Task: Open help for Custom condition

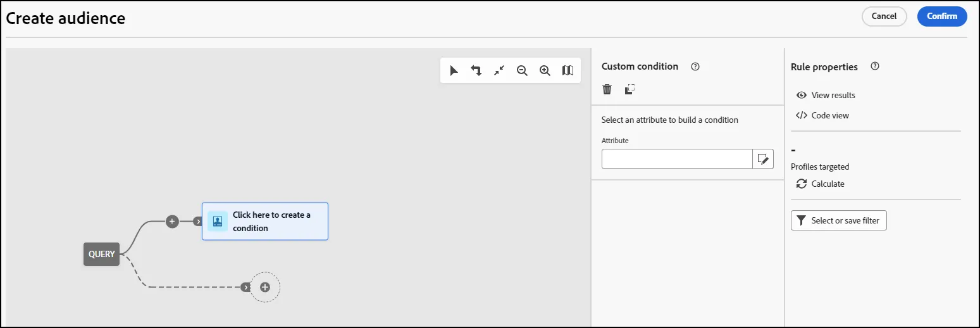Action: (x=695, y=66)
